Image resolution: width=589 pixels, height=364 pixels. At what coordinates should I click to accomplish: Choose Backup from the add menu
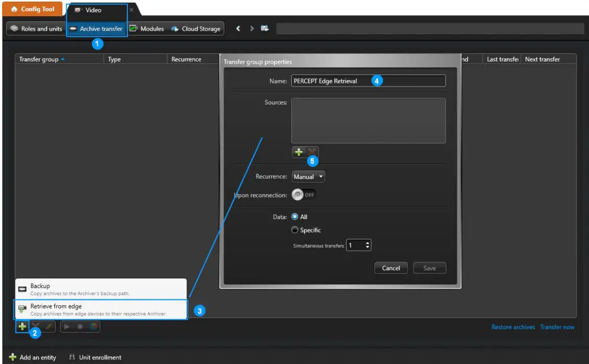pyautogui.click(x=101, y=289)
